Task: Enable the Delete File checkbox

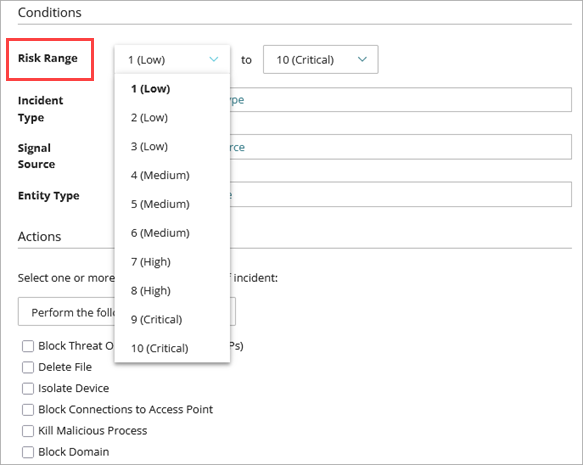Action: (x=28, y=367)
